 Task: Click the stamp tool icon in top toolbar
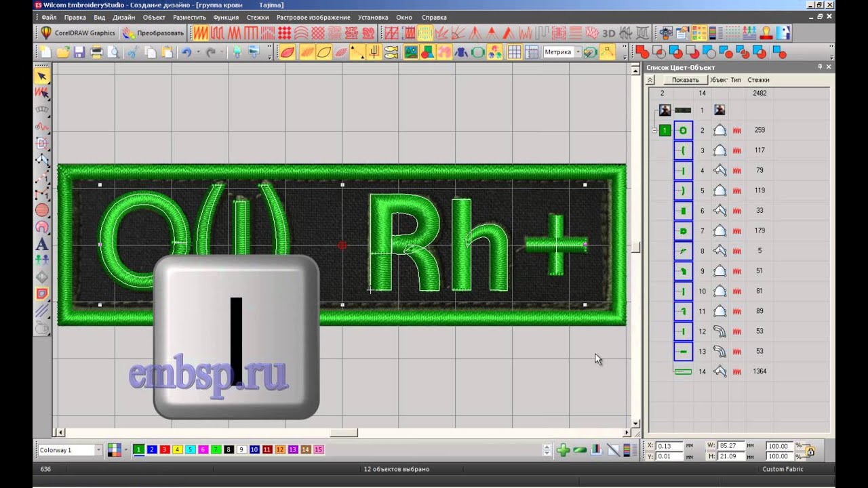point(766,33)
